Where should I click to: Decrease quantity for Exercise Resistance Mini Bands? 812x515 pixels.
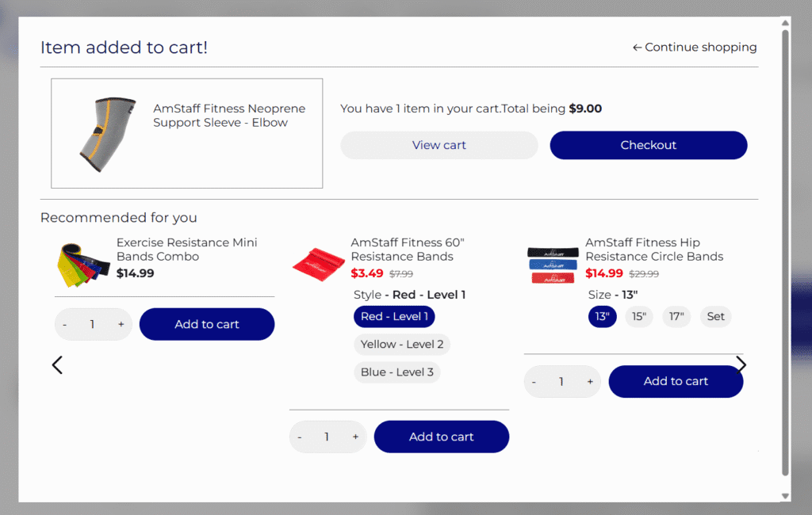tap(65, 324)
